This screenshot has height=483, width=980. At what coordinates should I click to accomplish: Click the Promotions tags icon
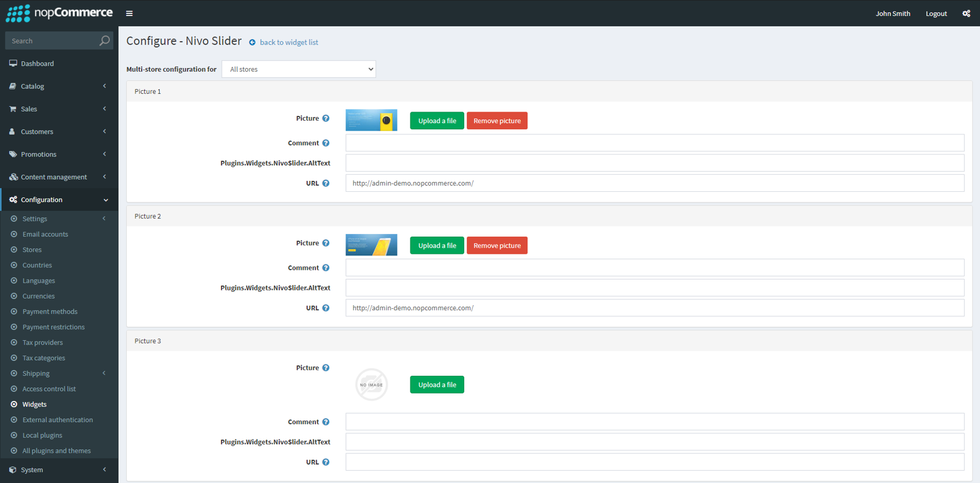(x=13, y=154)
